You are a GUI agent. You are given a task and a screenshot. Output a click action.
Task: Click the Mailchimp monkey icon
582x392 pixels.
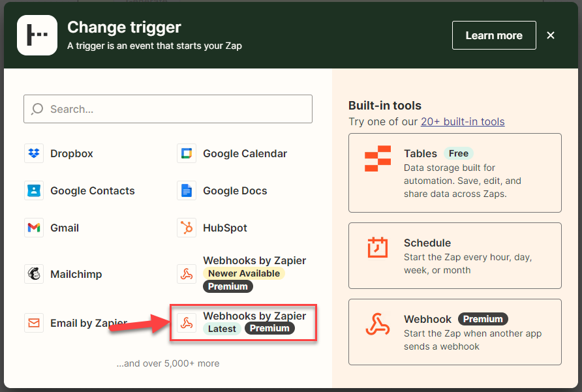(34, 274)
